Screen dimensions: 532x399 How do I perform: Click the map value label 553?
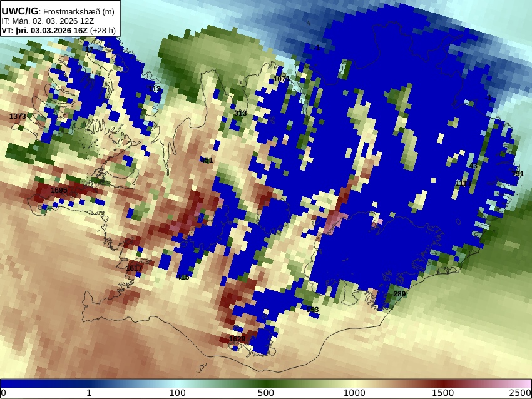tap(312, 309)
